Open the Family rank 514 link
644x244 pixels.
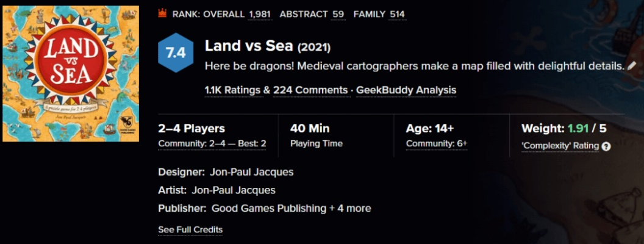(x=396, y=14)
